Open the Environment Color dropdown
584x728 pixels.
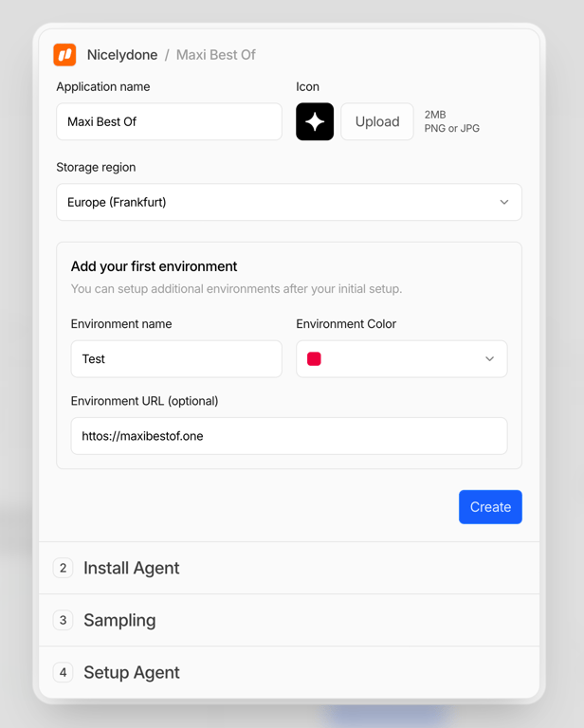point(402,359)
